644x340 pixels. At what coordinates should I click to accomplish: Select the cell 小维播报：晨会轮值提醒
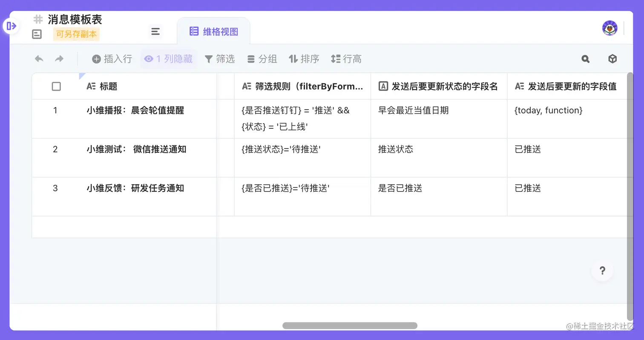[148, 119]
